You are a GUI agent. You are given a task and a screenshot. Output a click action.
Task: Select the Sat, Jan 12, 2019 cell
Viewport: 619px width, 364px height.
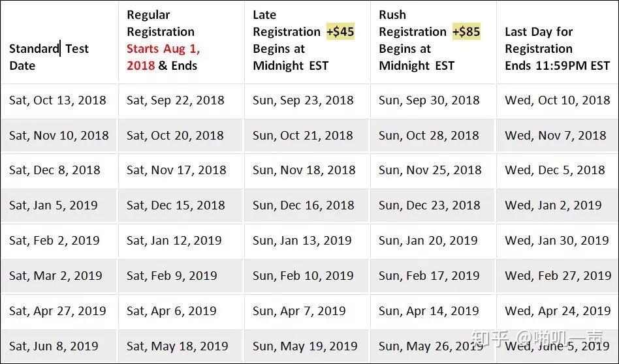pyautogui.click(x=182, y=241)
